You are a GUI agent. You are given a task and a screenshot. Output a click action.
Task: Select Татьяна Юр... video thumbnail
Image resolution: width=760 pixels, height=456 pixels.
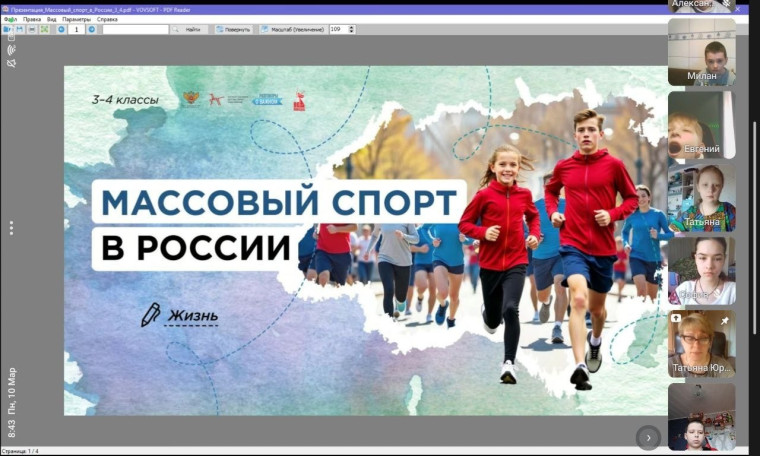coord(701,344)
